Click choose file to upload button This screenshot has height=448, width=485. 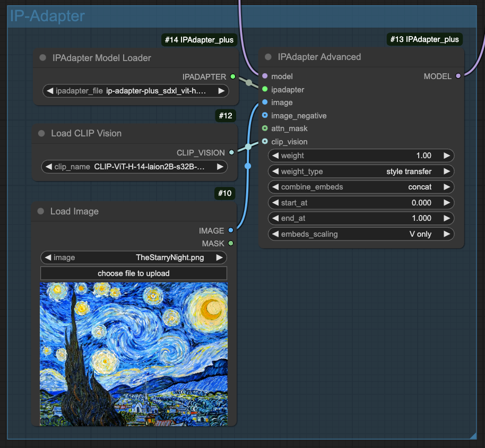pos(133,273)
